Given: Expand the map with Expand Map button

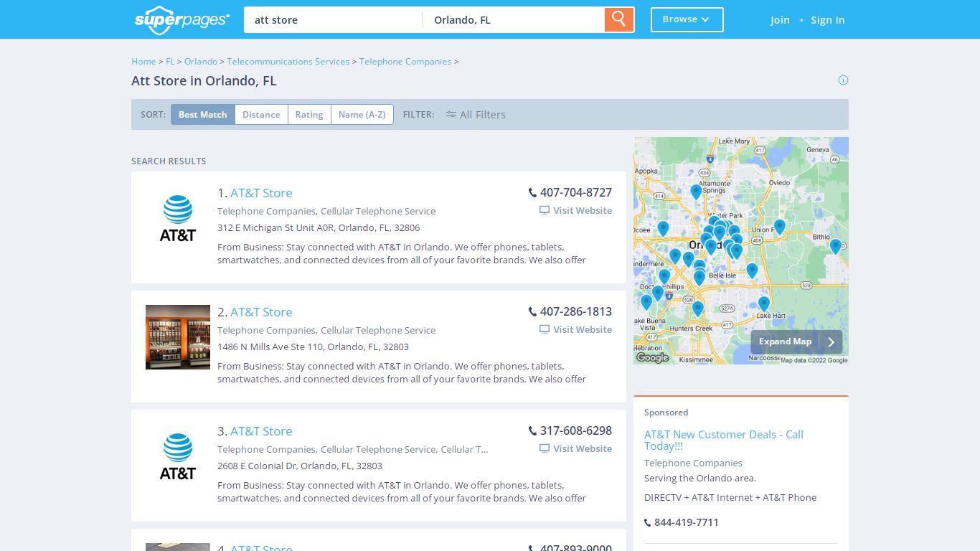Looking at the screenshot, I should pos(796,342).
